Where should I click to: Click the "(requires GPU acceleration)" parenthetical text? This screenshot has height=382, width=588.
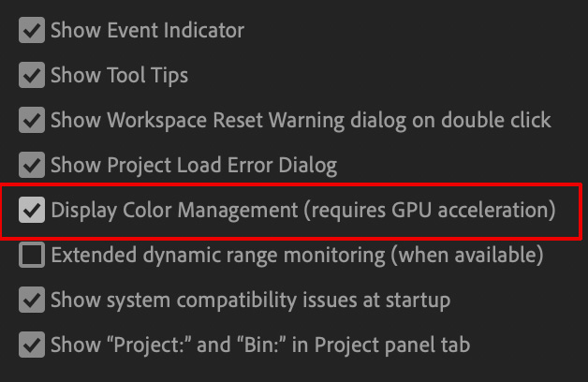pos(428,210)
